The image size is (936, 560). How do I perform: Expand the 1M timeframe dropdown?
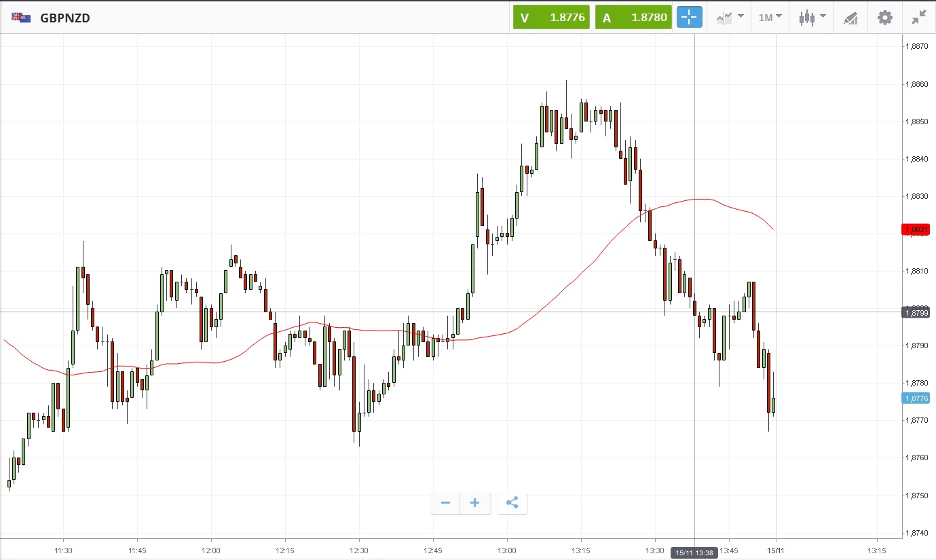pos(770,18)
